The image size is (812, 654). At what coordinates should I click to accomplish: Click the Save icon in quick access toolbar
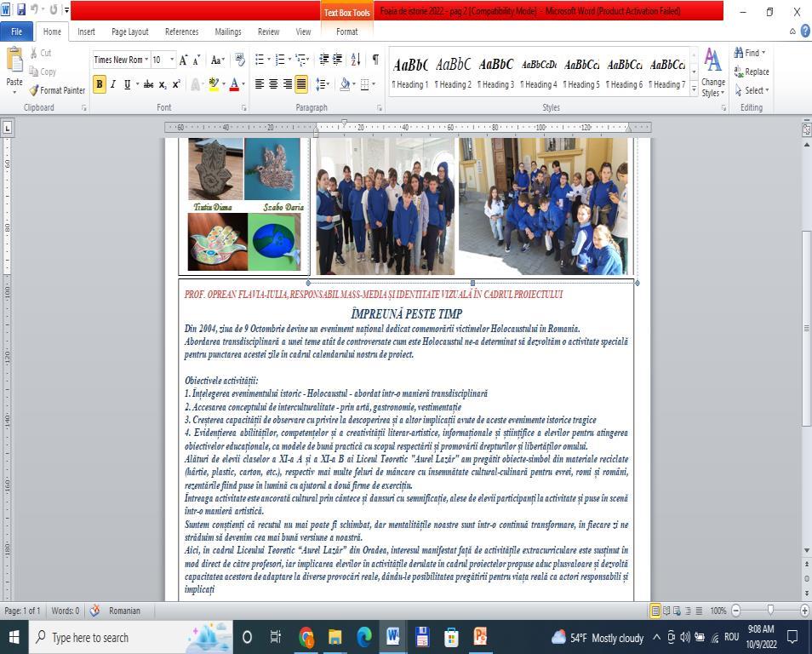point(21,10)
